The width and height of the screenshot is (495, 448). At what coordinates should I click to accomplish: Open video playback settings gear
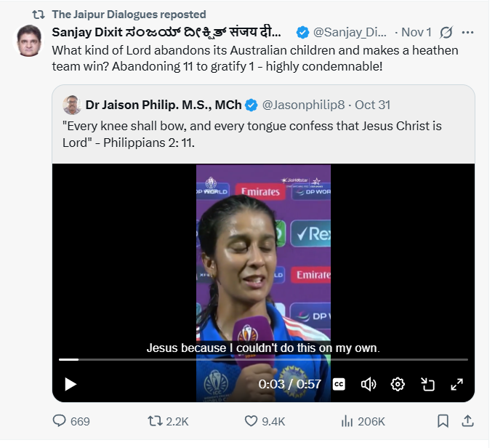[398, 384]
